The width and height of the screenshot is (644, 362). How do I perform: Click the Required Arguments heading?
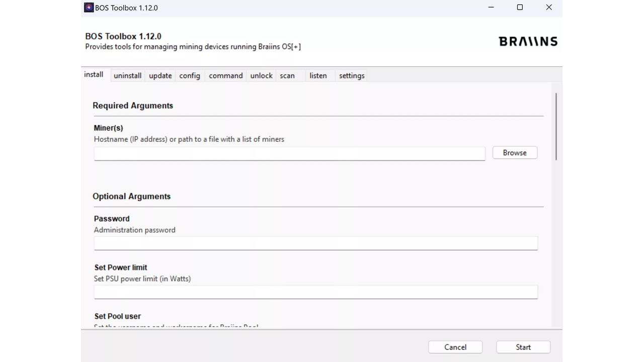click(x=133, y=106)
